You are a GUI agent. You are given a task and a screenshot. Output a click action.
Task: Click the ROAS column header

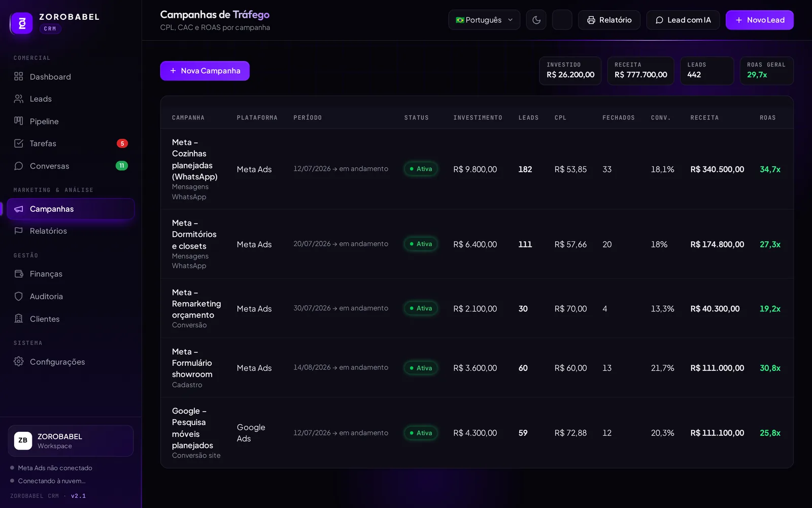767,118
